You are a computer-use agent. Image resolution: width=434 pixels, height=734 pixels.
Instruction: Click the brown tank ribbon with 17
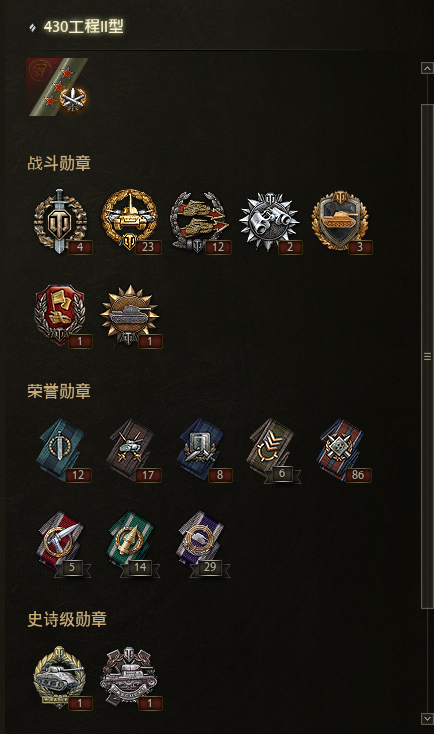tap(131, 450)
